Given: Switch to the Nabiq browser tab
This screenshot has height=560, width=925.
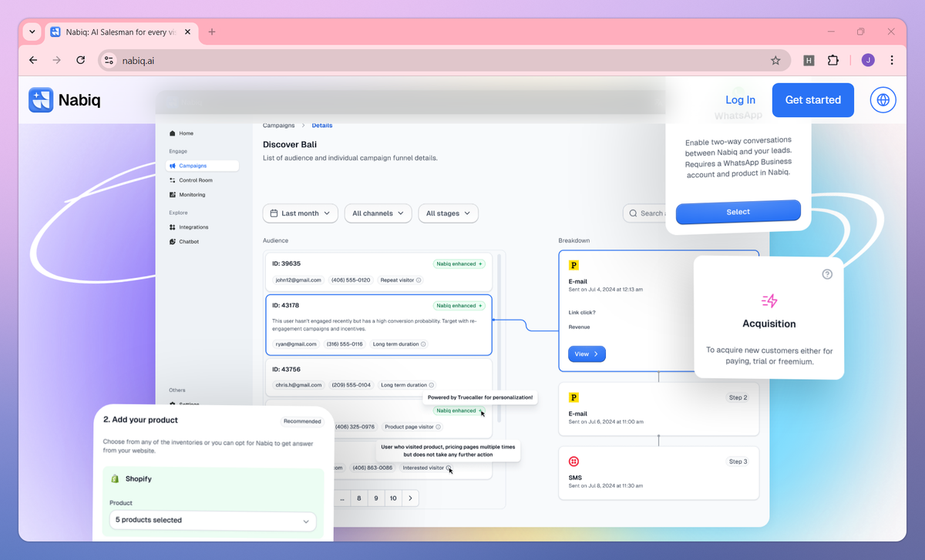Looking at the screenshot, I should click(121, 32).
